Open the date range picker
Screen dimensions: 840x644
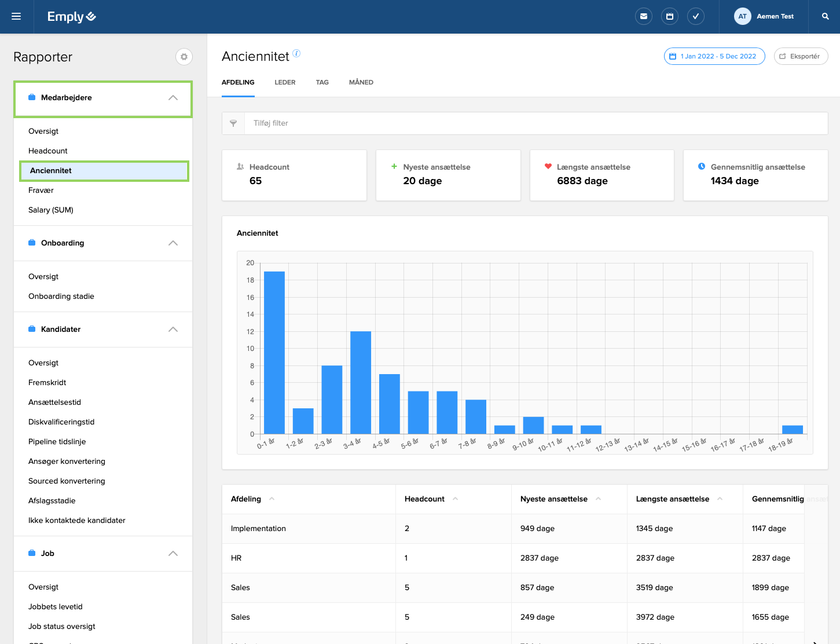point(714,56)
